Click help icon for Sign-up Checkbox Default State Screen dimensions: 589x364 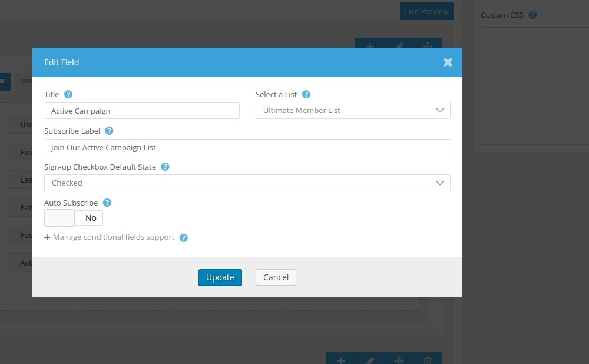pyautogui.click(x=165, y=167)
